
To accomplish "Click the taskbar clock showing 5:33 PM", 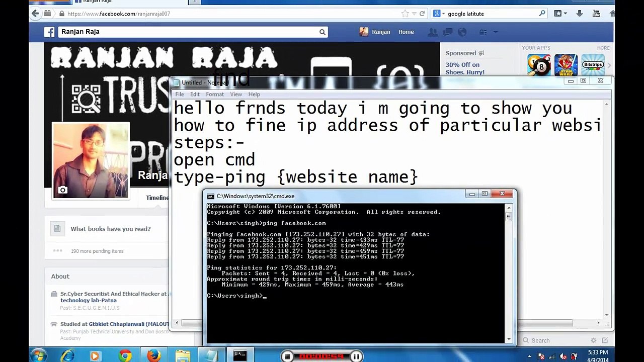I will pos(598,356).
